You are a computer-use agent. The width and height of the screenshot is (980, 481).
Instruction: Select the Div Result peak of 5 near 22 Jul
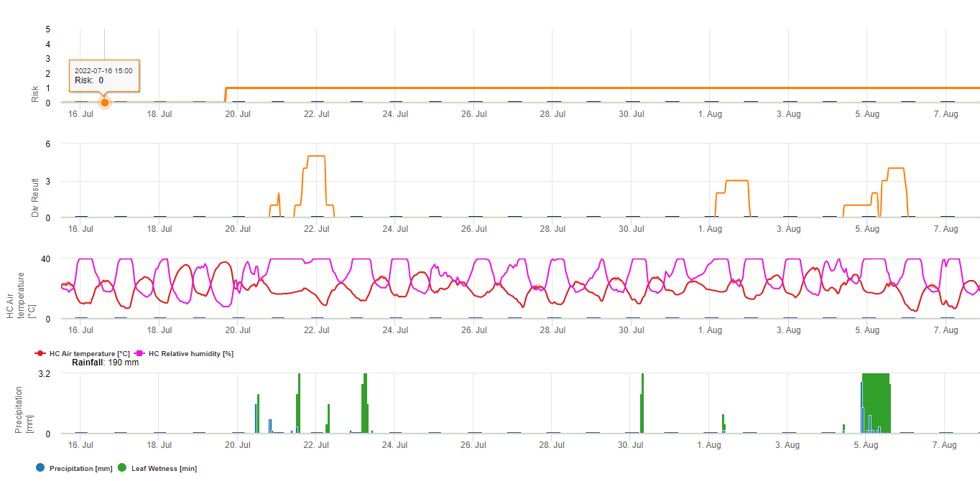316,156
